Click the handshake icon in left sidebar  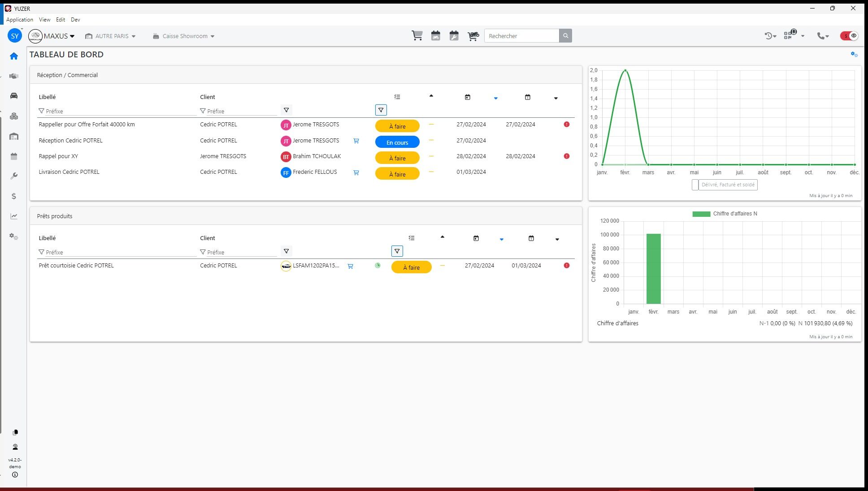(x=14, y=76)
